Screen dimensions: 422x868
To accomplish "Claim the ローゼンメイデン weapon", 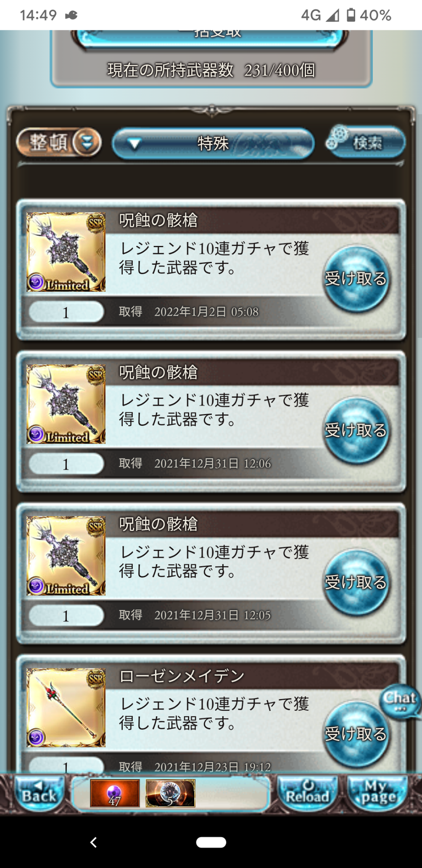I will click(356, 734).
